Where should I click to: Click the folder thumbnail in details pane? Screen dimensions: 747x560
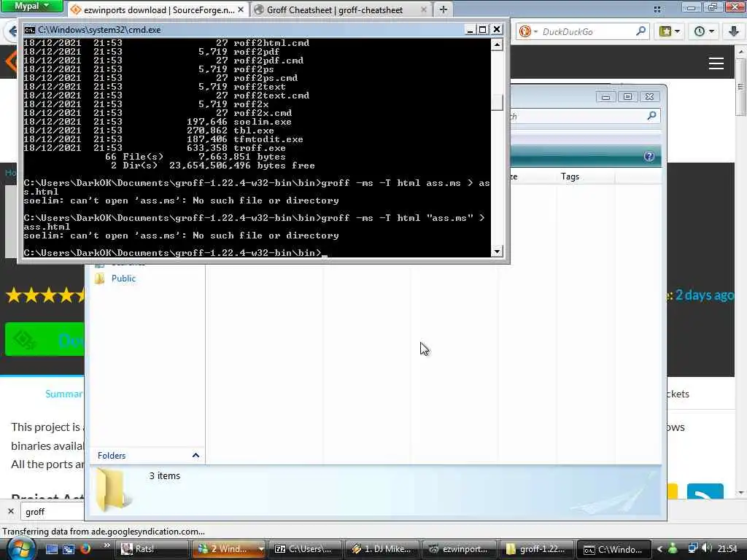click(x=112, y=491)
